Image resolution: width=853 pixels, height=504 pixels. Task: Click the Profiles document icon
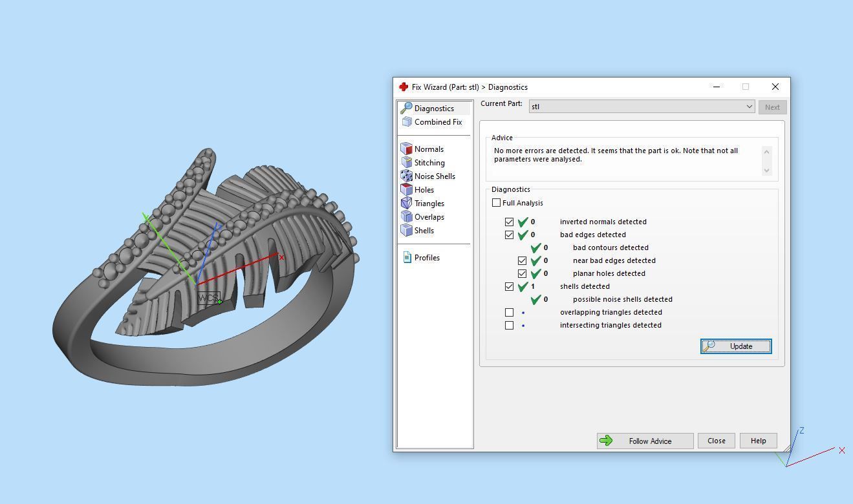tap(407, 257)
